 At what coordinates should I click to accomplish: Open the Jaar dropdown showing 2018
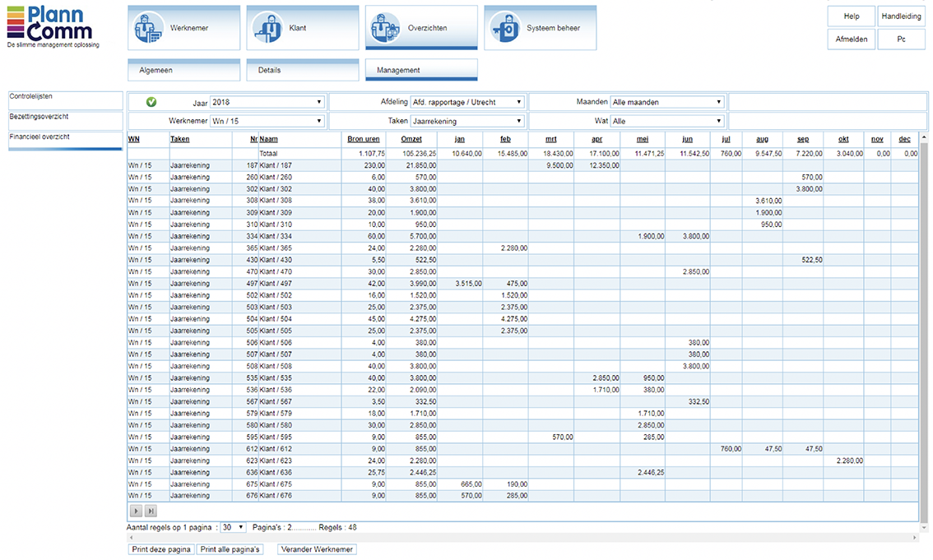267,102
